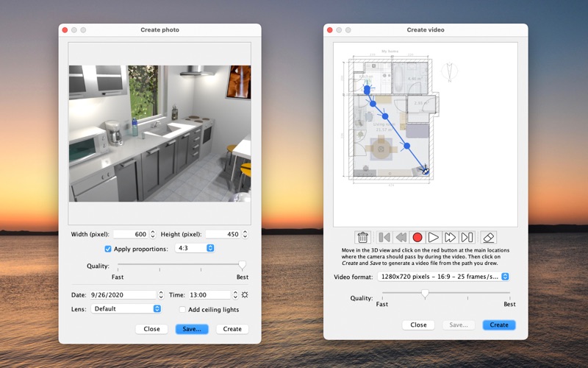Click Save... in the Create photo dialog
The image size is (588, 368).
(x=192, y=329)
